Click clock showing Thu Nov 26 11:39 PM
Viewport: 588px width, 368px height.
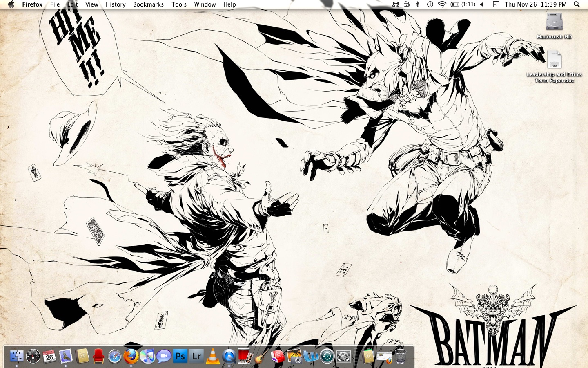(x=536, y=4)
